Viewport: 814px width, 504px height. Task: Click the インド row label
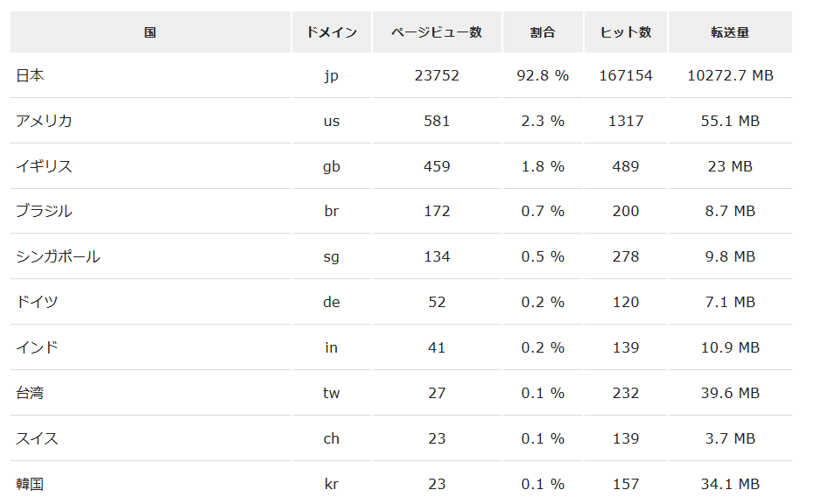37,347
